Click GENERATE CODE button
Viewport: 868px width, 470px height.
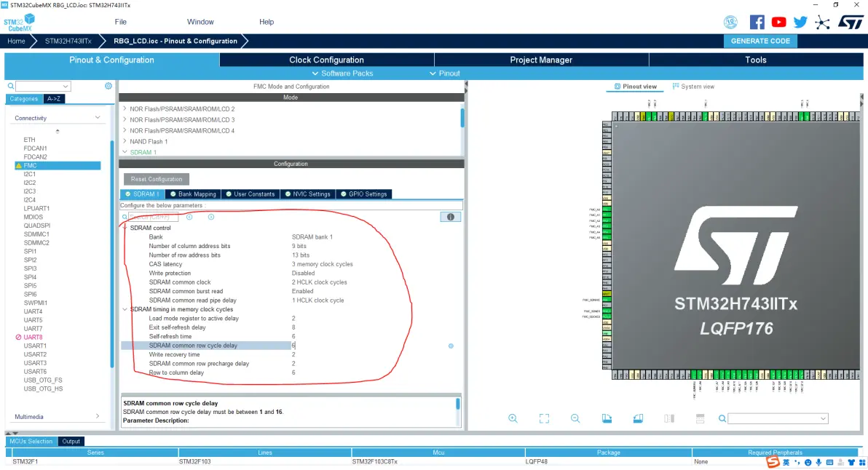(760, 41)
